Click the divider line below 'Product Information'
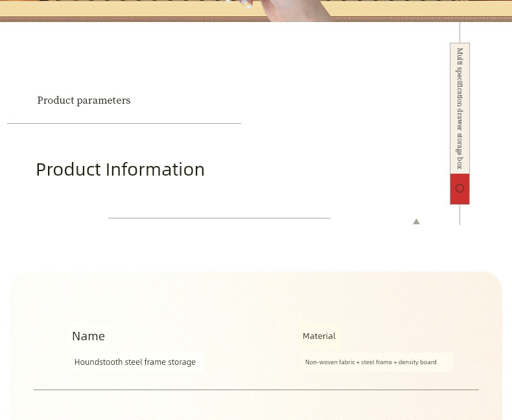Screen dimensions: 512x420 (219, 218)
